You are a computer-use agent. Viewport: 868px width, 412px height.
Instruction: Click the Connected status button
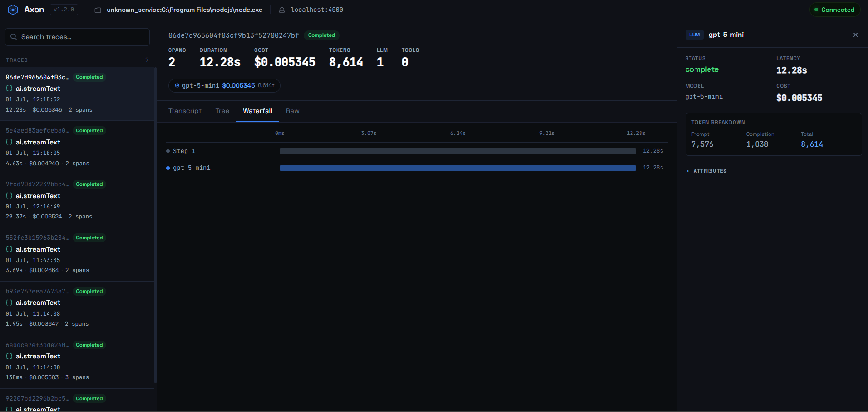(834, 10)
